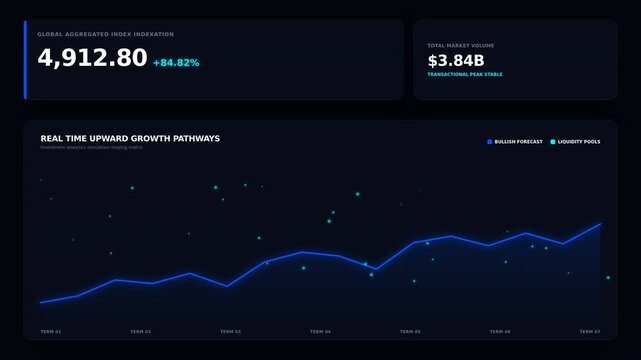Click the TERM 02 axis label
The height and width of the screenshot is (360, 641).
pos(141,331)
